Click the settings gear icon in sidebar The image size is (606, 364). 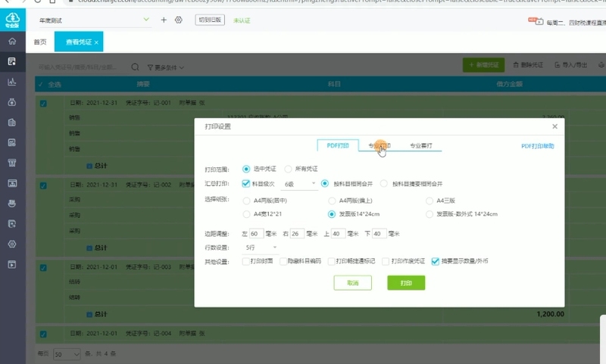click(x=11, y=244)
